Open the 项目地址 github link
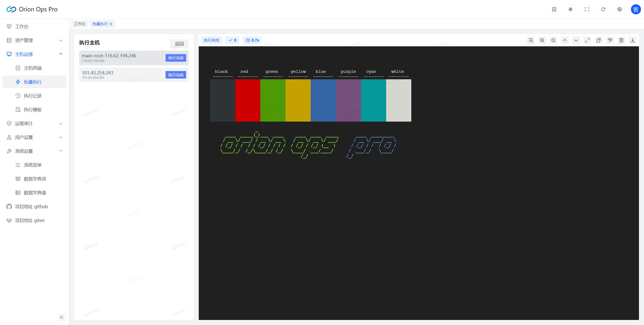 tap(31, 206)
